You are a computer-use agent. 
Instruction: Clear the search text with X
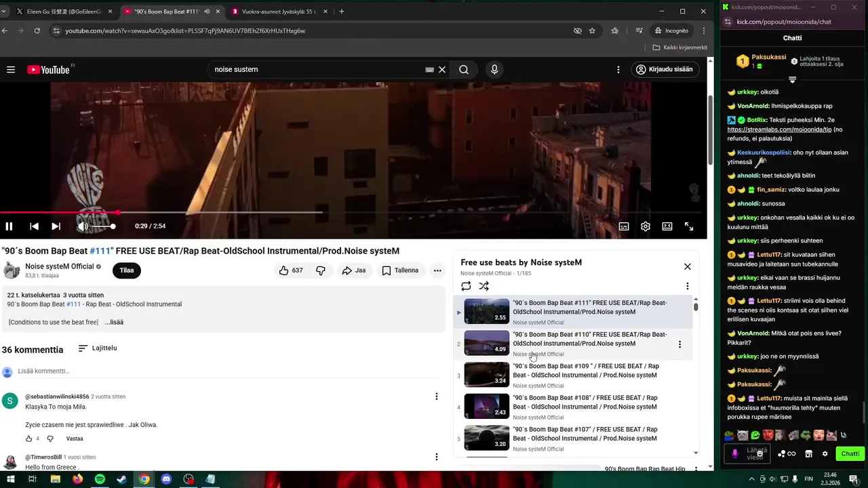coord(442,69)
